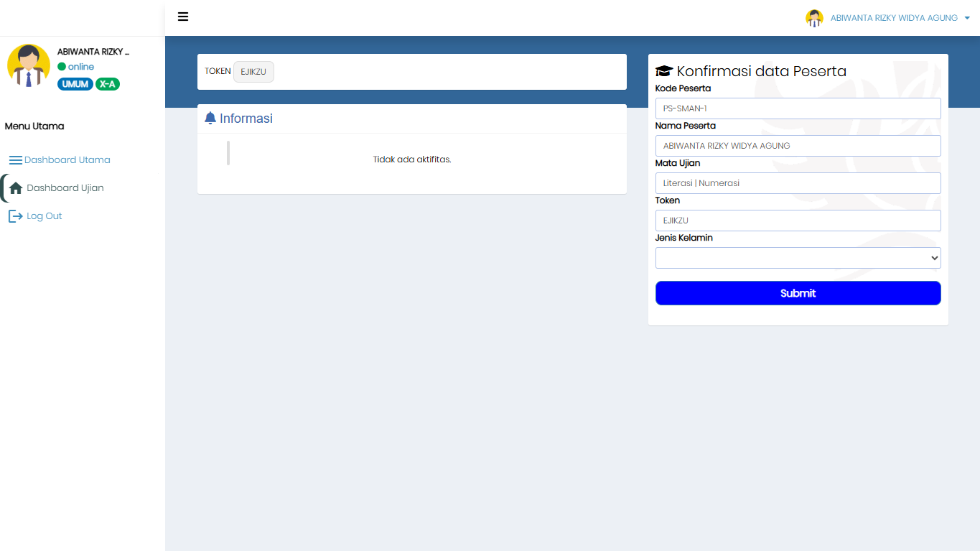Click the Log Out arrow icon
This screenshot has width=980, height=551.
click(x=16, y=216)
